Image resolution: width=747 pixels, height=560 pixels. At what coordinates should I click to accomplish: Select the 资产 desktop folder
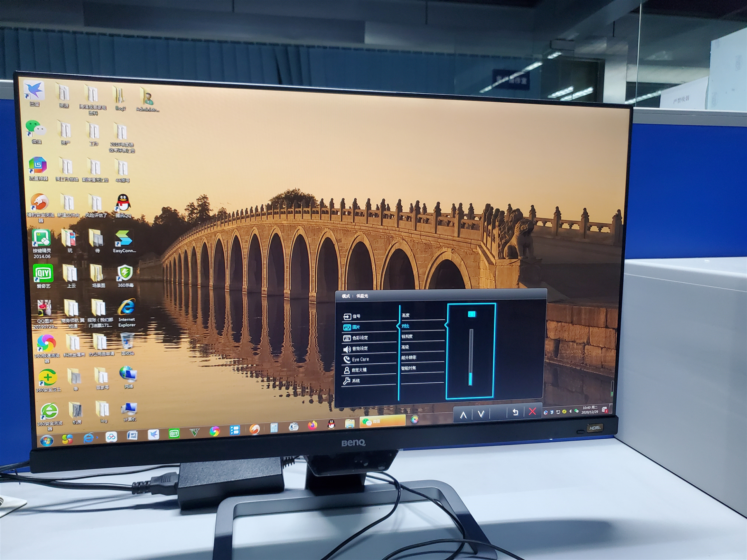point(65,133)
